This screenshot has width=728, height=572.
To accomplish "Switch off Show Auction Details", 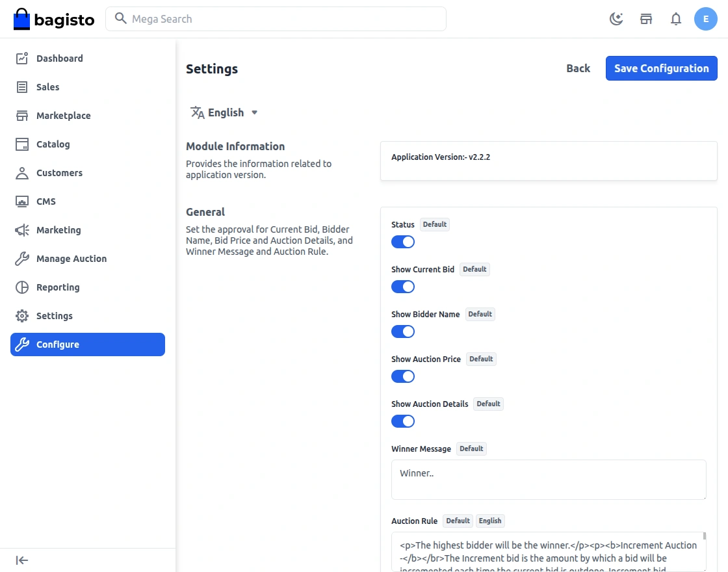I will click(x=403, y=421).
